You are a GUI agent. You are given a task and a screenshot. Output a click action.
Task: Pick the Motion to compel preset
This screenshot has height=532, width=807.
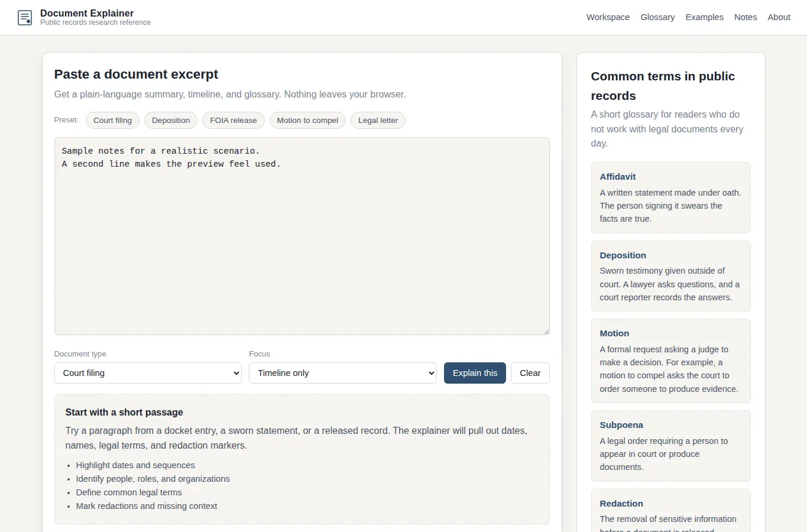pos(307,120)
